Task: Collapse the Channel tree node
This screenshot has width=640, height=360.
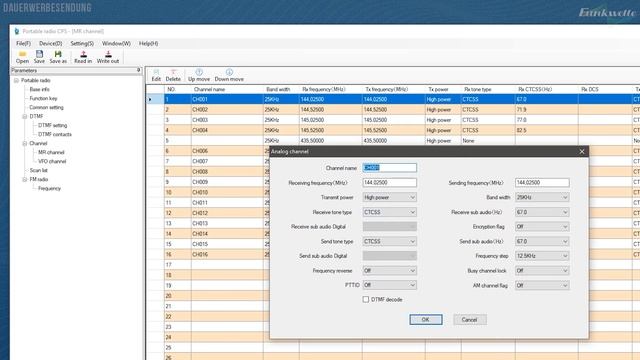Action: coord(25,143)
